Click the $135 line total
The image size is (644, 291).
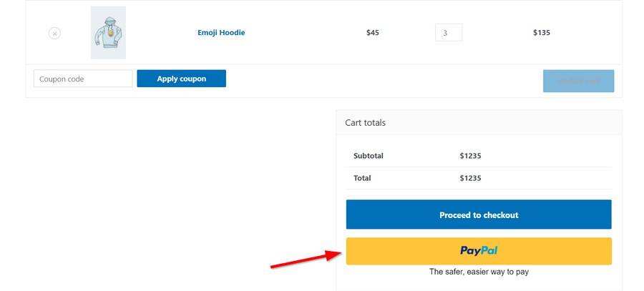coord(542,32)
